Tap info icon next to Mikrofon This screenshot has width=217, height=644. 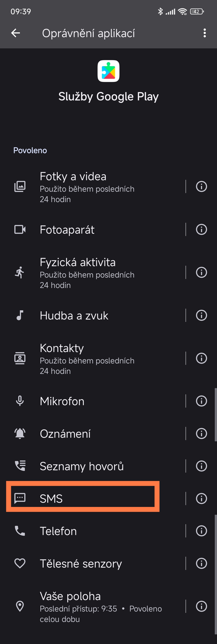[201, 401]
